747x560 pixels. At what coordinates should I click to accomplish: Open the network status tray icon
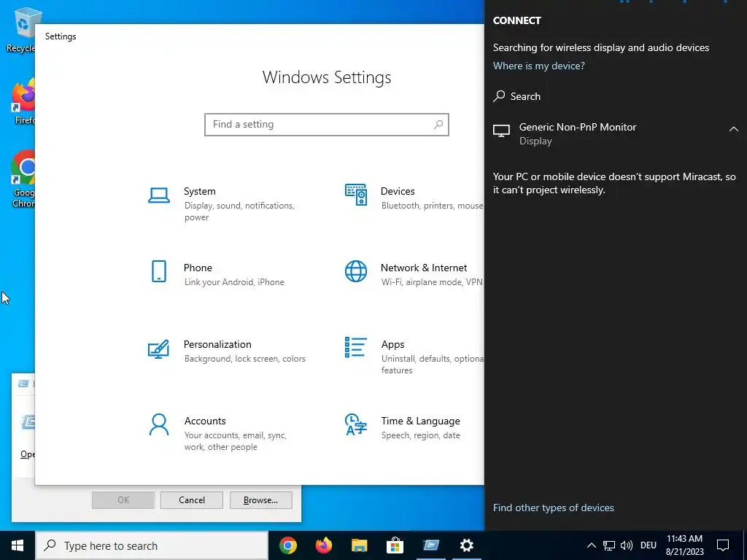click(x=609, y=545)
